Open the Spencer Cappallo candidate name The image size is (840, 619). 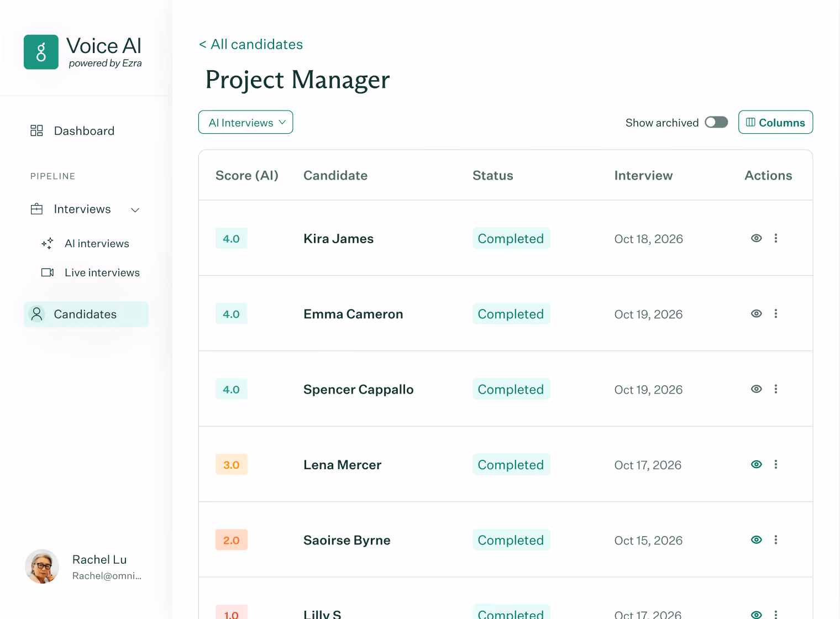[x=358, y=390]
